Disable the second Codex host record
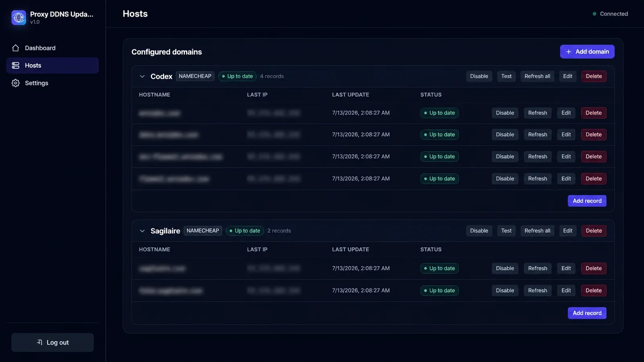This screenshot has height=362, width=644. (x=505, y=135)
